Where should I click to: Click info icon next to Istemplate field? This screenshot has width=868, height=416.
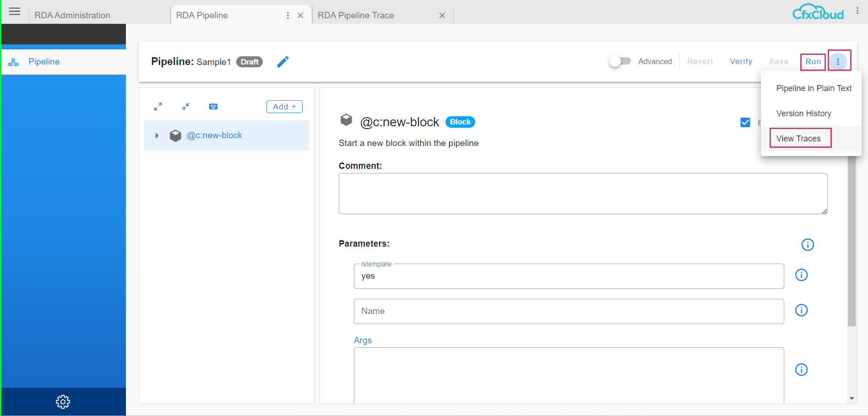pos(801,275)
